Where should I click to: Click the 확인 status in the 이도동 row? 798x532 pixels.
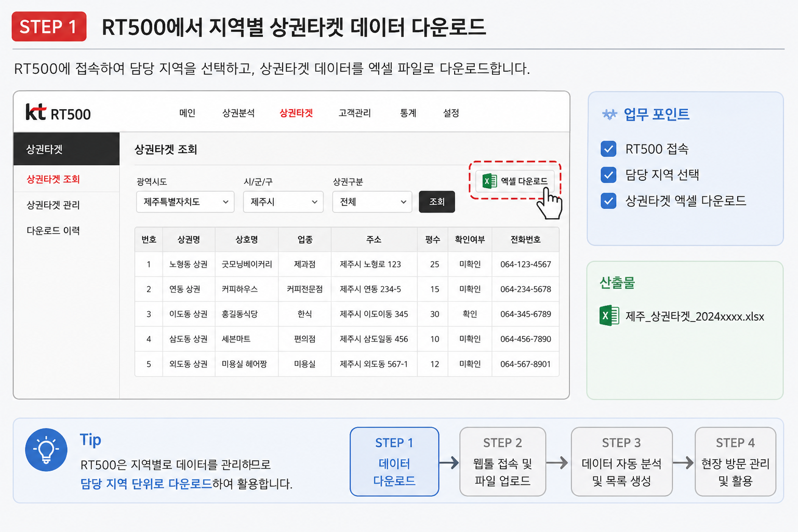pyautogui.click(x=470, y=314)
